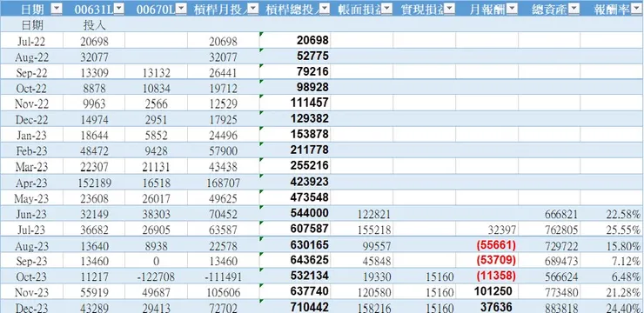Click the bold total 211778
The image size is (644, 313).
295,150
